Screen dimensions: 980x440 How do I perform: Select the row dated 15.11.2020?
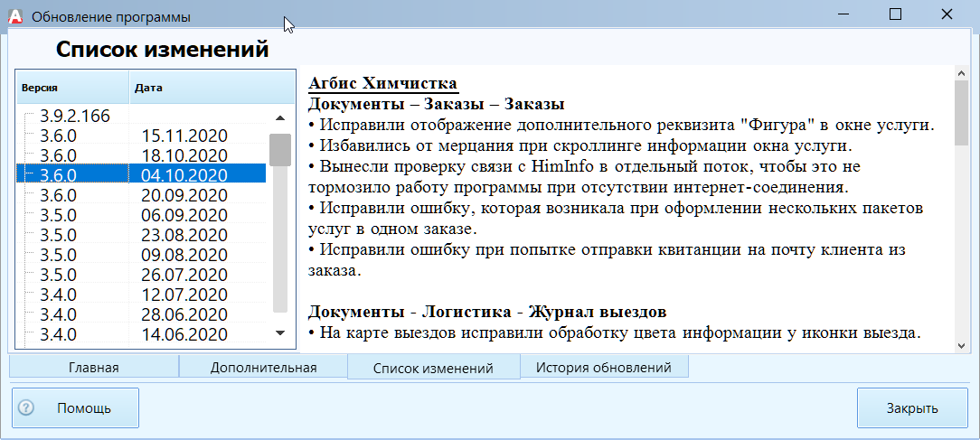point(141,136)
